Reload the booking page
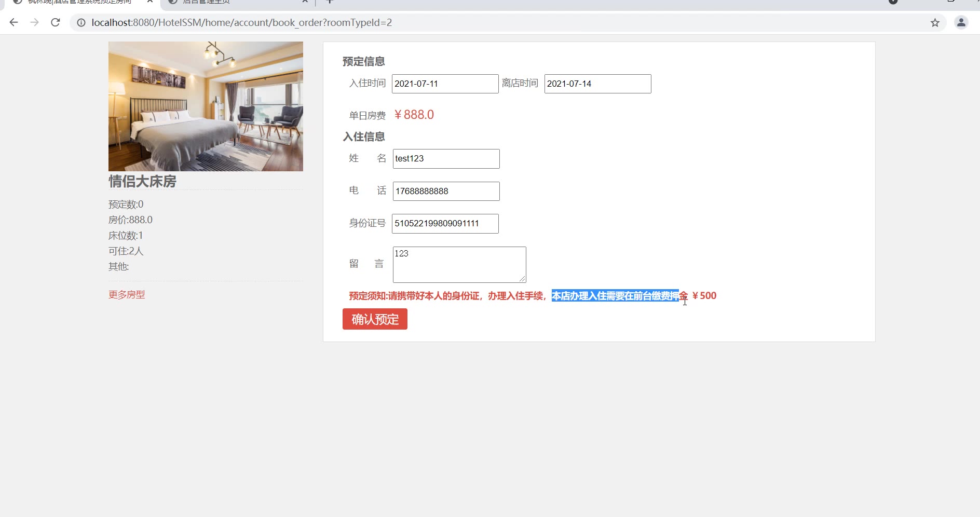Image resolution: width=980 pixels, height=517 pixels. coord(56,22)
